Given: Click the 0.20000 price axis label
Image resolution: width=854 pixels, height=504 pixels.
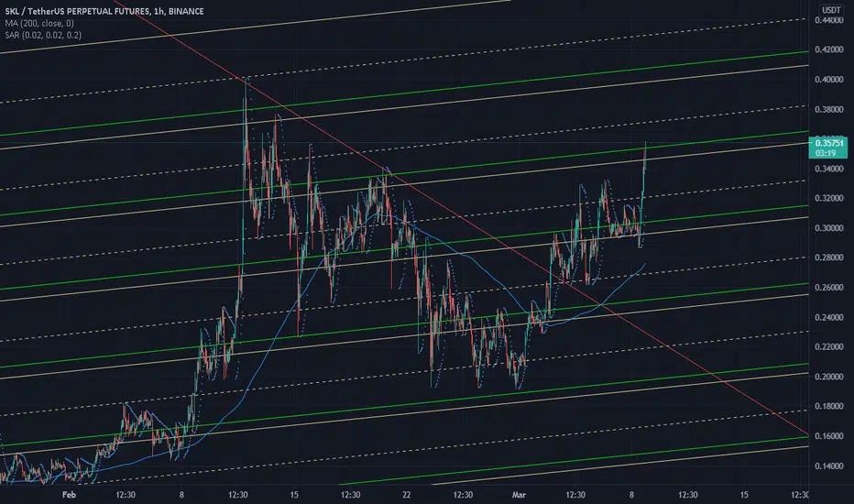Looking at the screenshot, I should pos(829,377).
